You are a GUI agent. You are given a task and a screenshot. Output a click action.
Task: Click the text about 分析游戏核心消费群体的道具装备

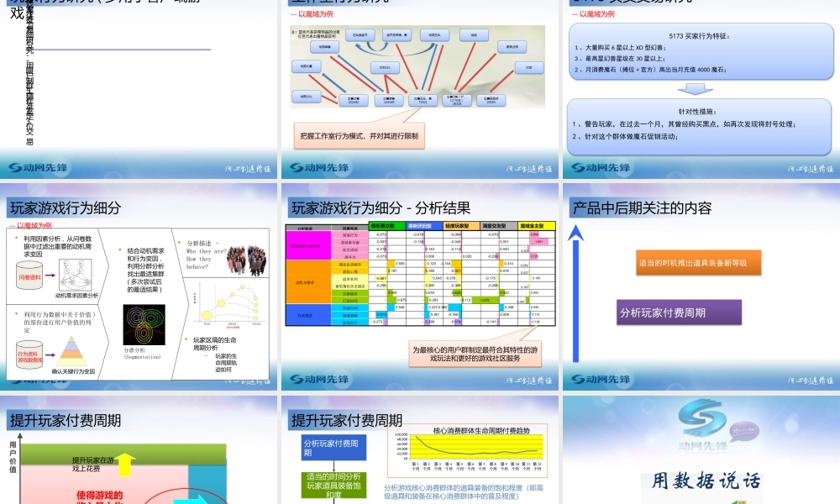click(464, 492)
